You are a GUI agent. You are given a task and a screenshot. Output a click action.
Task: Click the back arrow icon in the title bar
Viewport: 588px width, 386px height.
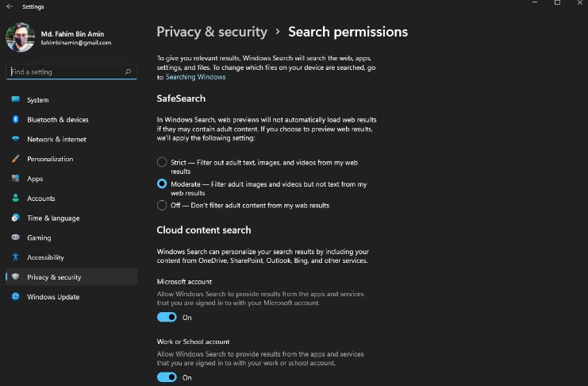click(10, 6)
